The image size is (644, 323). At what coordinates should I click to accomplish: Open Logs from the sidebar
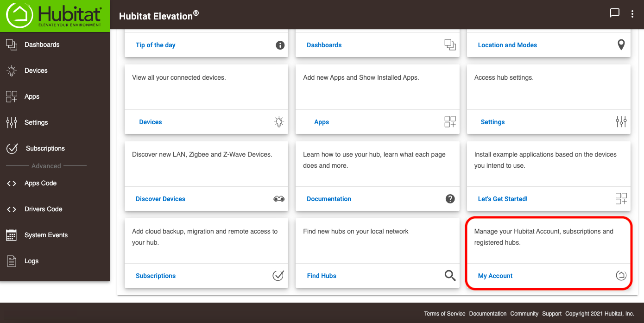(x=32, y=261)
